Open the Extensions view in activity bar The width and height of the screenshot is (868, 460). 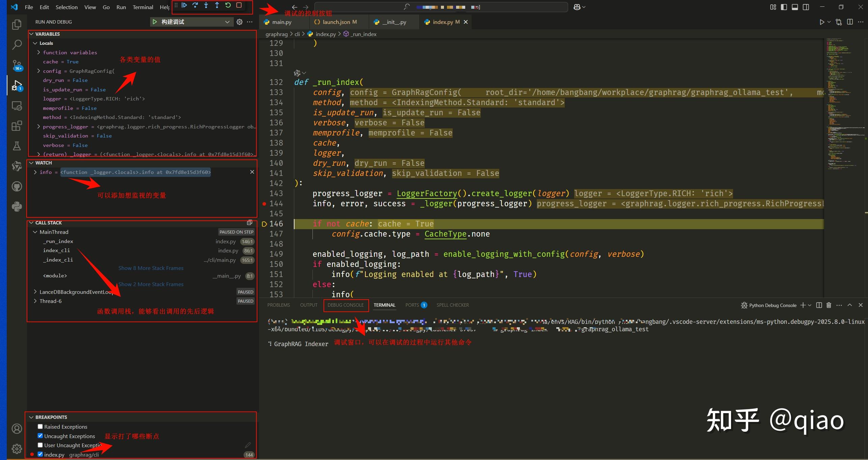click(x=17, y=126)
